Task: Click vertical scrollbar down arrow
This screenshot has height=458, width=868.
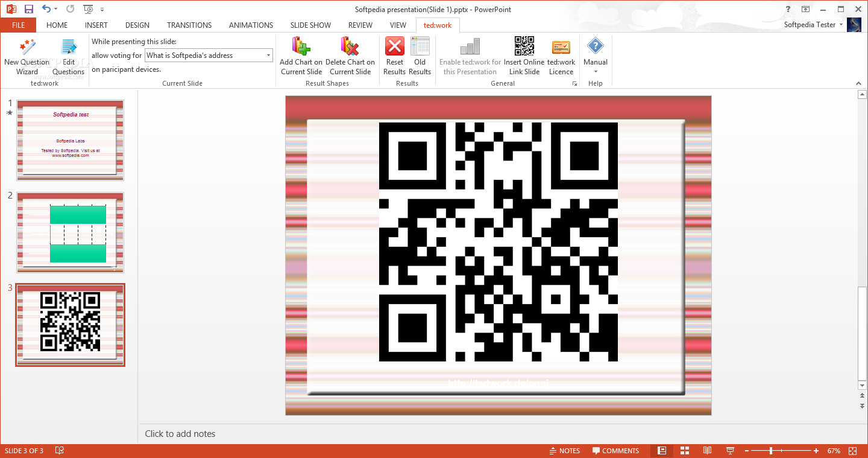Action: (863, 385)
